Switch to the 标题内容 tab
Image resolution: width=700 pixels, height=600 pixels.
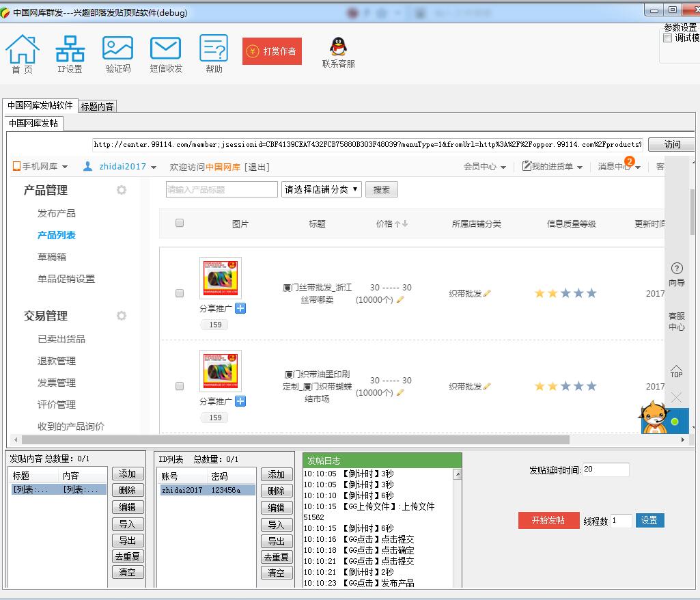coord(98,107)
